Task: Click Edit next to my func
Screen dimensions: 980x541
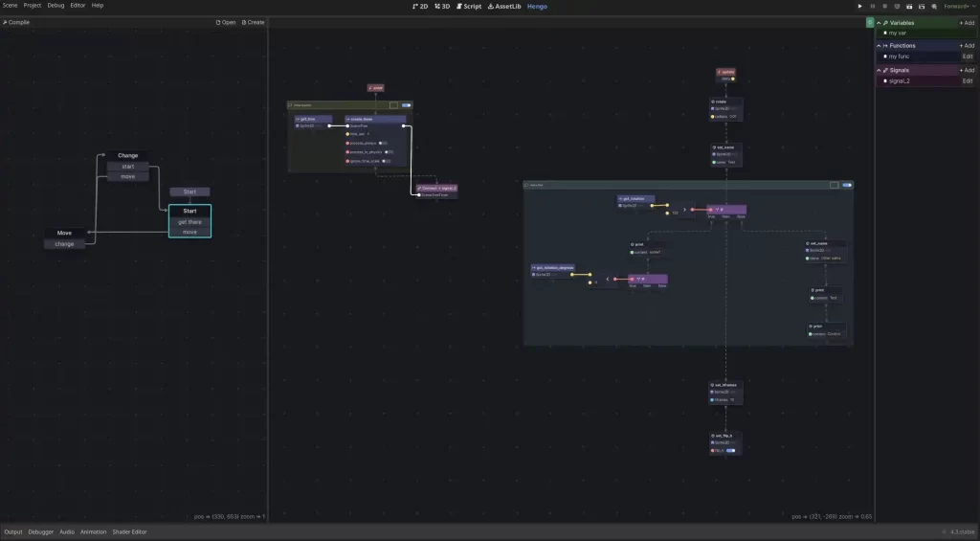Action: point(967,56)
